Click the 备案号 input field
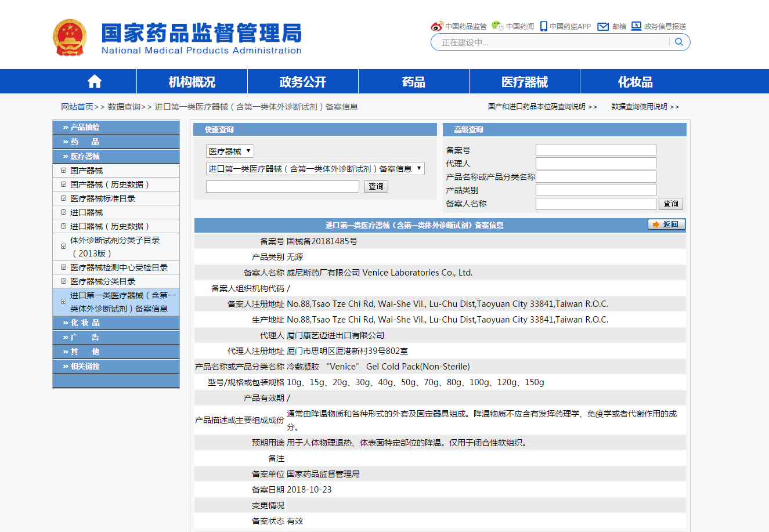769x532 pixels. [596, 150]
